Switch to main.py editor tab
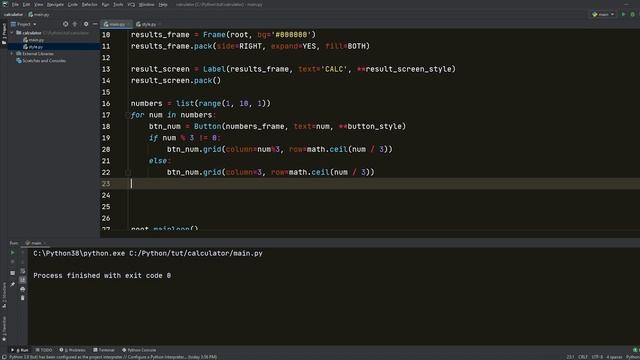640x360 pixels. (116, 24)
